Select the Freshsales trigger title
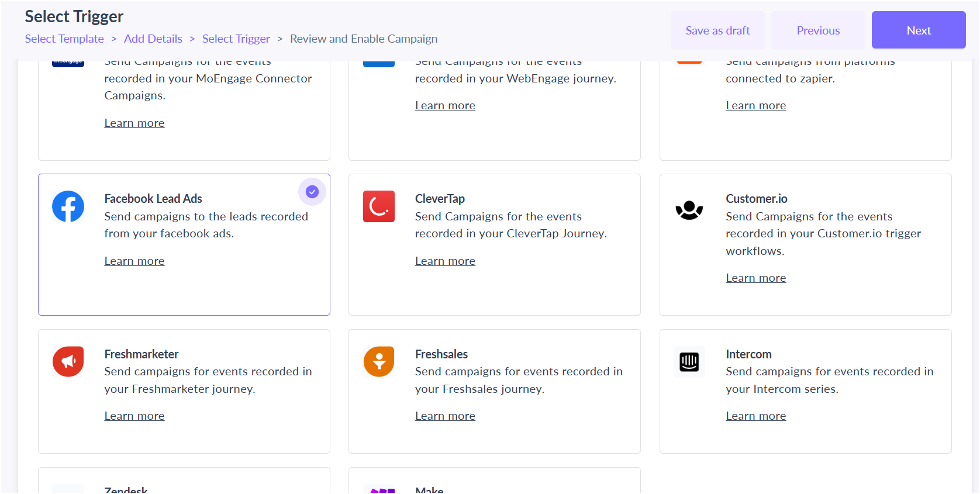 [x=441, y=354]
